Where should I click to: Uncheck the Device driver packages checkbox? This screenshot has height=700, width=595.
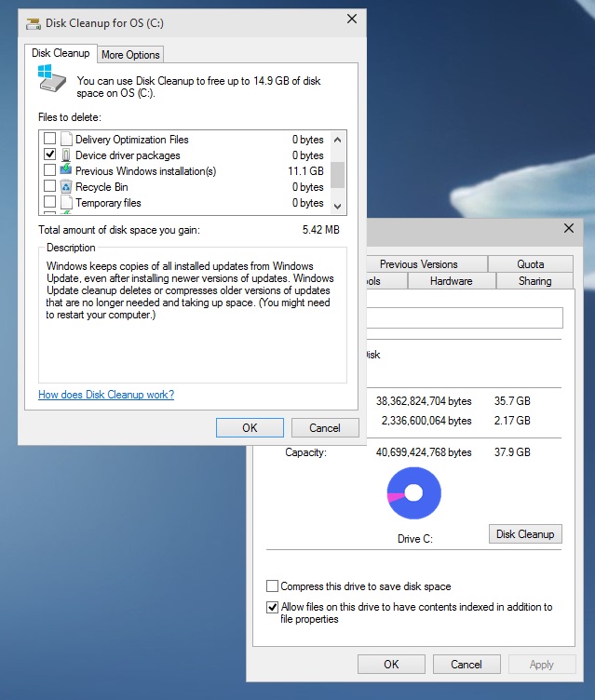[49, 155]
